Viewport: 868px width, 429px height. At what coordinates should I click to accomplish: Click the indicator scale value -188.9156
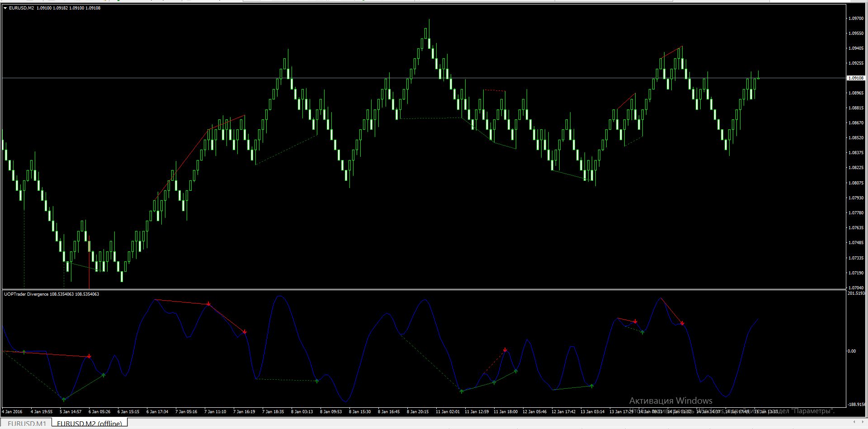[856, 405]
